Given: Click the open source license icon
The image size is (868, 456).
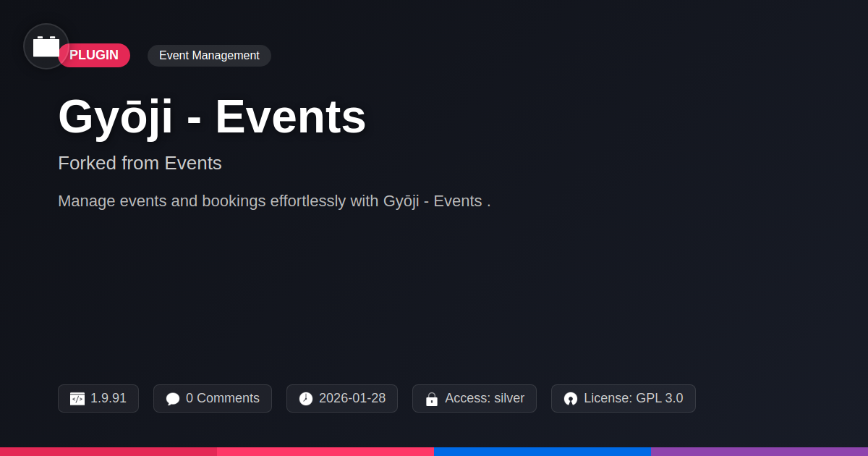Looking at the screenshot, I should click(571, 399).
